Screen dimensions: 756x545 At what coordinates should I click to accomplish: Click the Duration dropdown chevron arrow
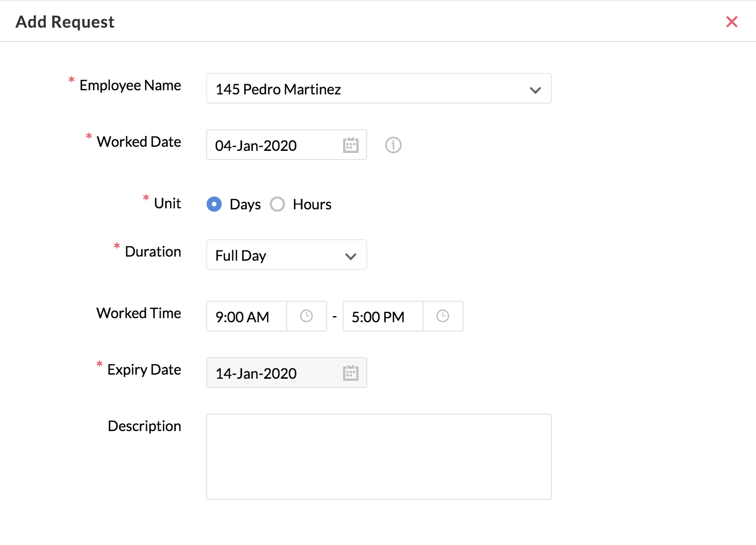point(351,256)
